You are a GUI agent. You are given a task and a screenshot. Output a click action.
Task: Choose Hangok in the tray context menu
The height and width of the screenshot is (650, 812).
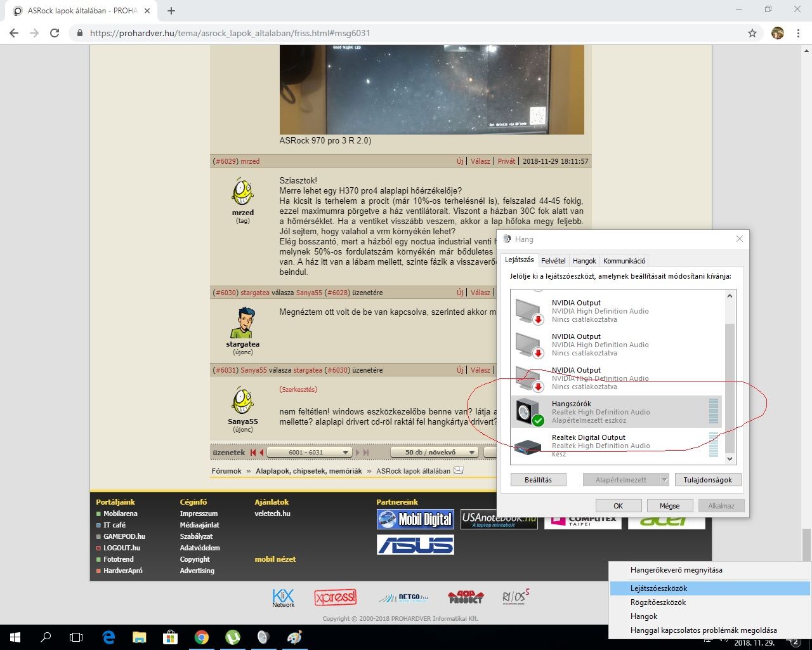644,616
